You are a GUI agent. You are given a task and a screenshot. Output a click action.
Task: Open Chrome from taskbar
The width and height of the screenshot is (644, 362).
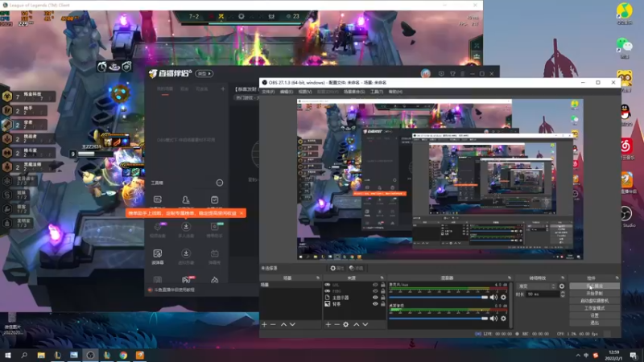point(123,355)
